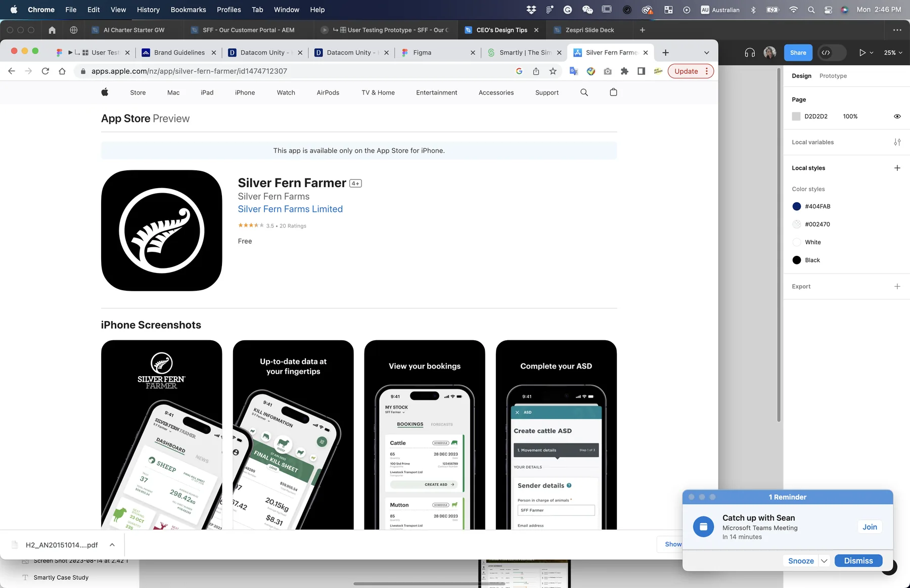Click the Figma present play button

[862, 53]
